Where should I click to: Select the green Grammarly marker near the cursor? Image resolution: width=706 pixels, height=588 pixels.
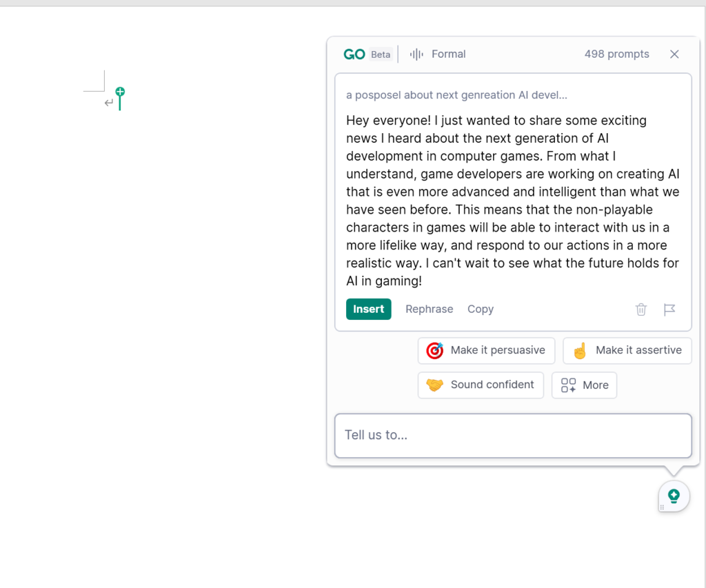coord(119,90)
